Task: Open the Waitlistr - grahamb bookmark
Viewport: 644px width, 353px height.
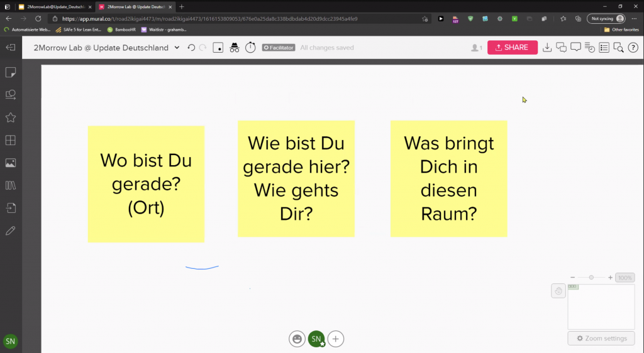Action: pyautogui.click(x=164, y=30)
